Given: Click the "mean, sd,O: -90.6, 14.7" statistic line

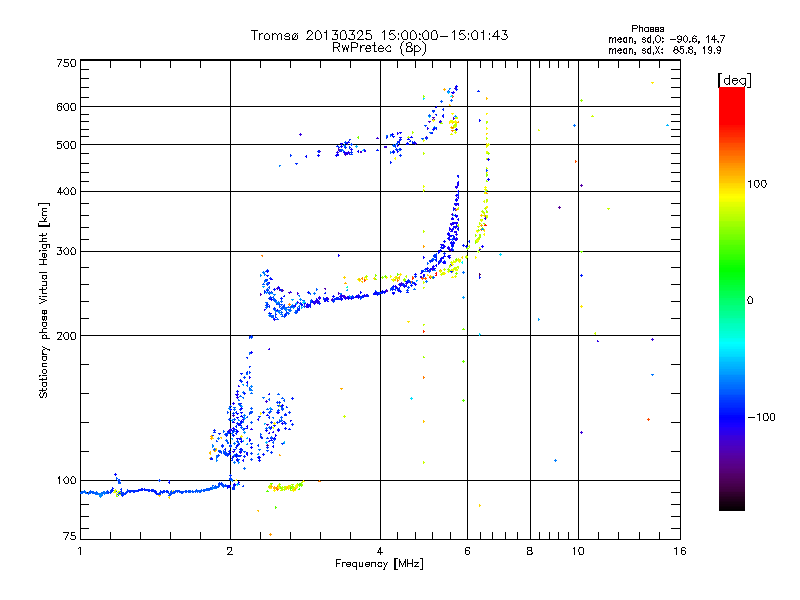Looking at the screenshot, I should tap(666, 40).
